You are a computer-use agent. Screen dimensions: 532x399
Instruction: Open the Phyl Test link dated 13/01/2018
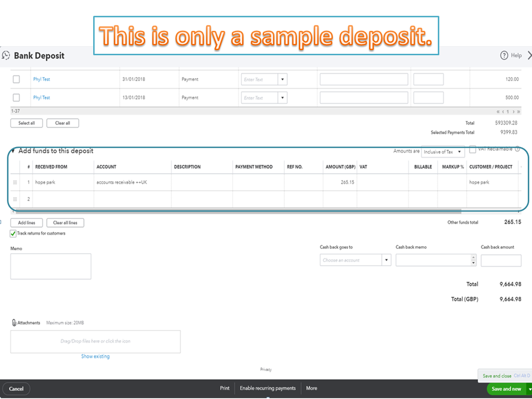(x=42, y=97)
